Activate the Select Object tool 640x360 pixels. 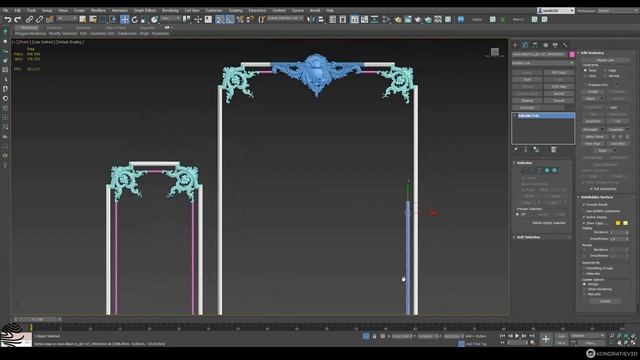tap(82, 19)
